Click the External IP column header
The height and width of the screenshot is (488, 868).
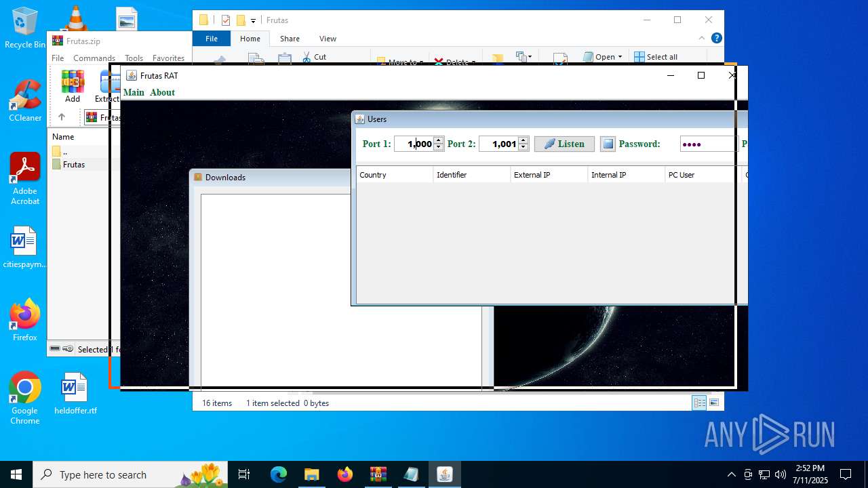[549, 175]
